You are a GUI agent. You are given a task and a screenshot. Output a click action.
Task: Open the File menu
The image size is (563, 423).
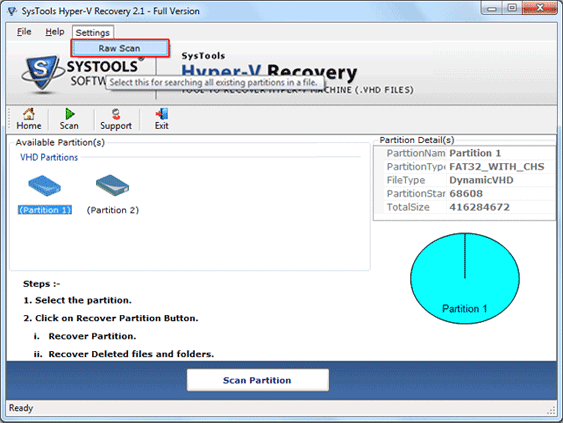click(x=24, y=32)
